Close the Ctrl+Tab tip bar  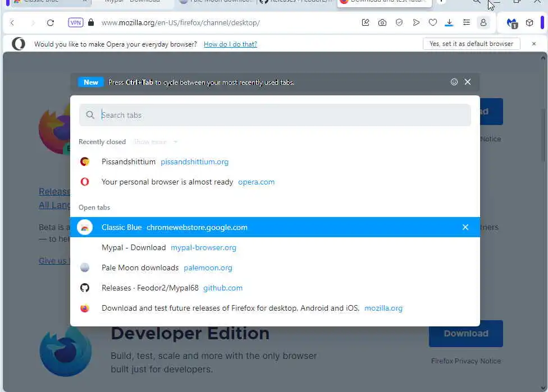click(x=468, y=82)
